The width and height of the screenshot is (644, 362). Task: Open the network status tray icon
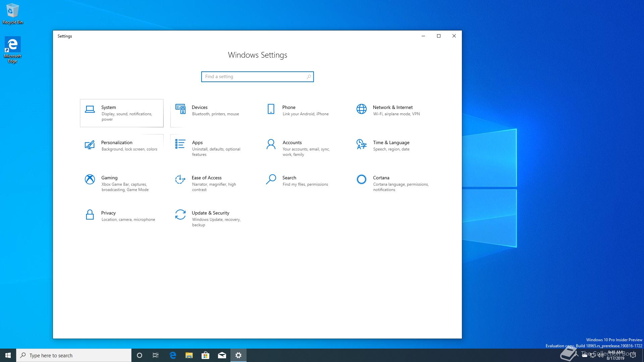(593, 356)
